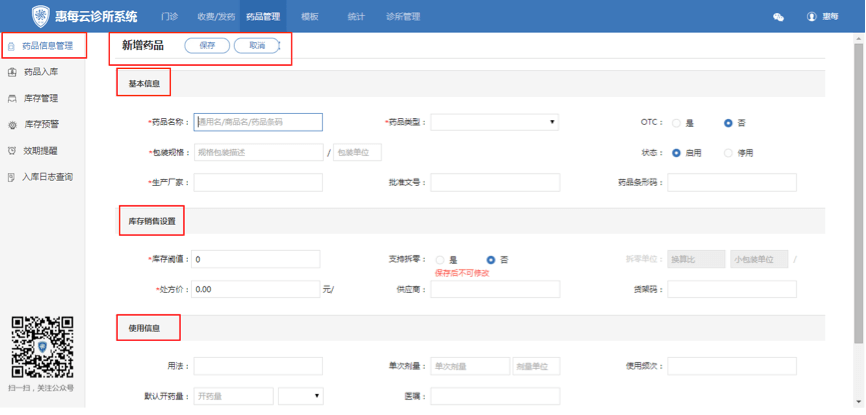Open 药品入库 in sidebar
Viewport: 866px width, 415px height.
coord(43,72)
